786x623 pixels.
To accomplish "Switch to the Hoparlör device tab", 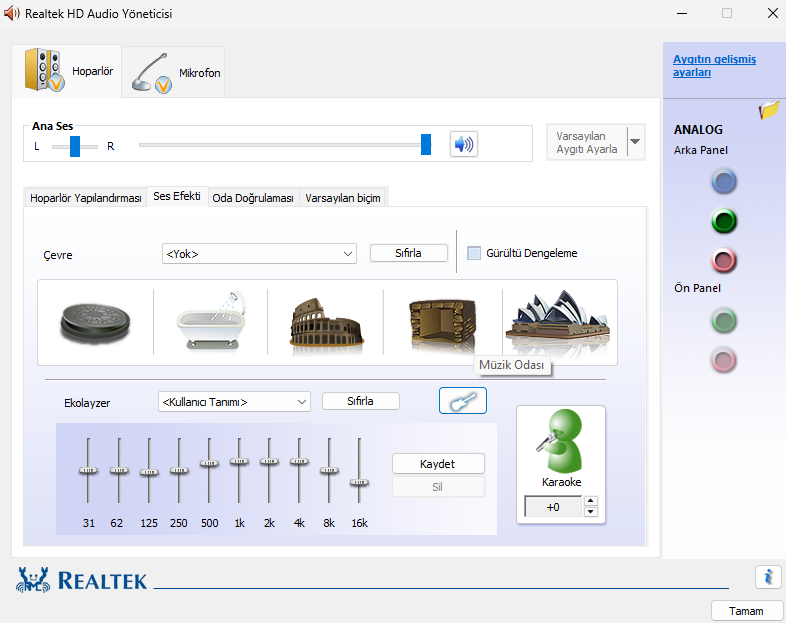I will tap(67, 71).
